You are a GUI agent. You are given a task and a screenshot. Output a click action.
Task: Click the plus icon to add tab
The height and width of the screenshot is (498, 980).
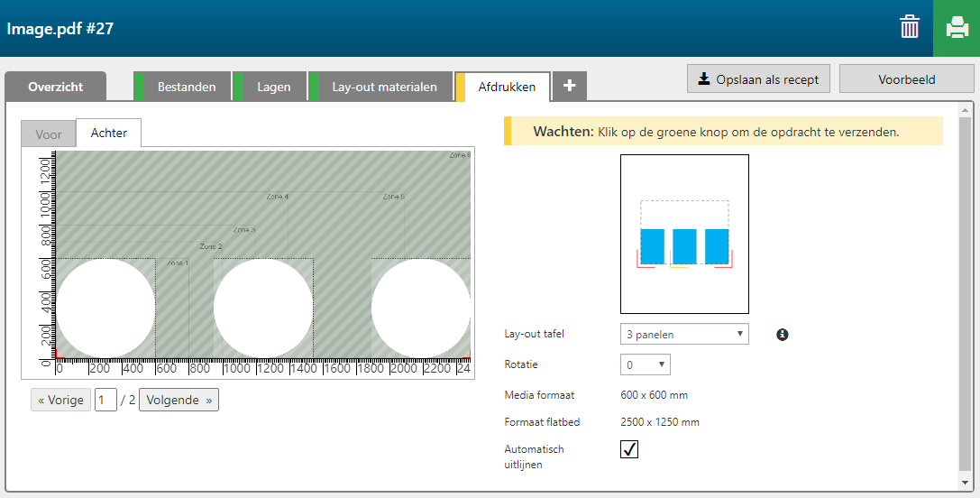point(569,87)
